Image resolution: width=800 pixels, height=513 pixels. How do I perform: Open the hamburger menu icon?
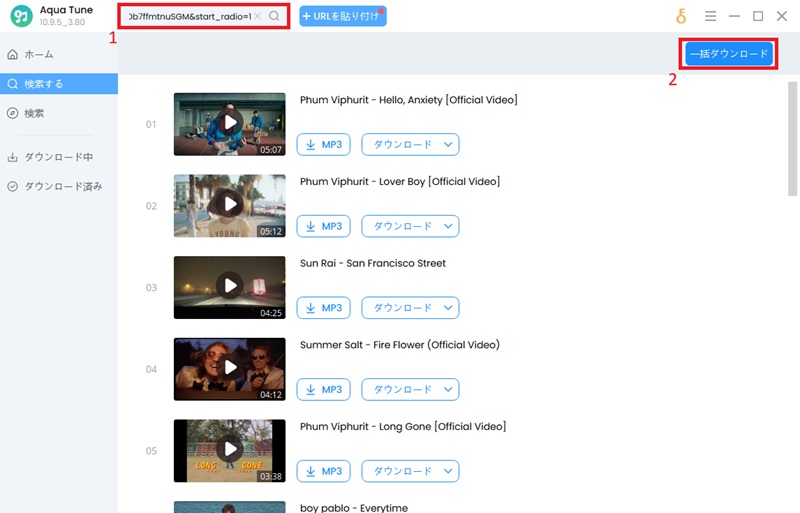(710, 16)
